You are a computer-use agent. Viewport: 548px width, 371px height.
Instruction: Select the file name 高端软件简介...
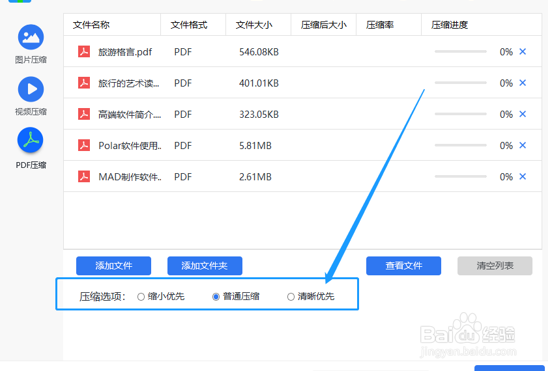tap(130, 114)
